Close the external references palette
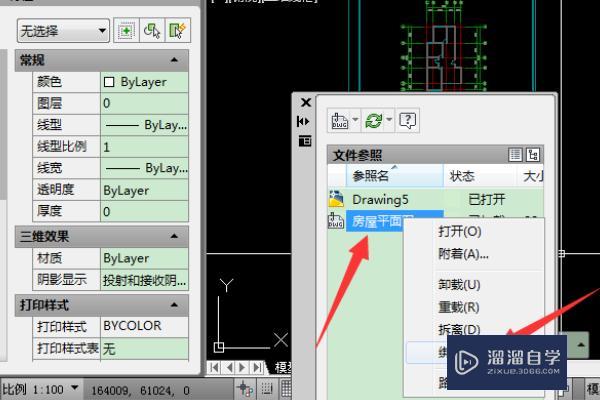600x400 pixels. click(x=306, y=103)
